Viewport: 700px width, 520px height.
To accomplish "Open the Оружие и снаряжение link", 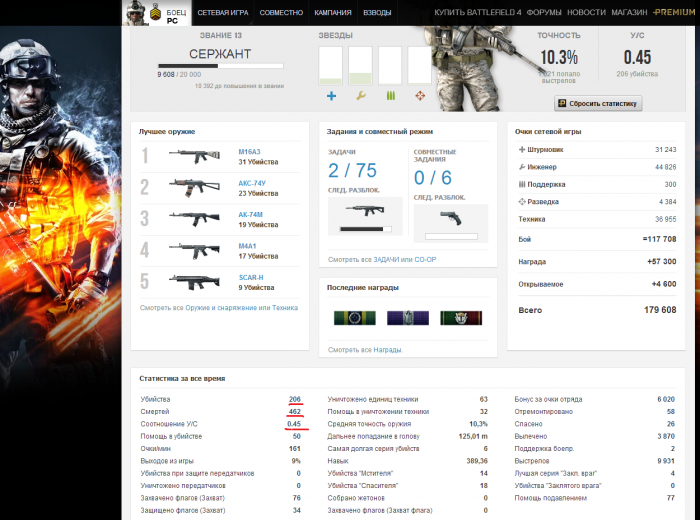I will point(221,308).
